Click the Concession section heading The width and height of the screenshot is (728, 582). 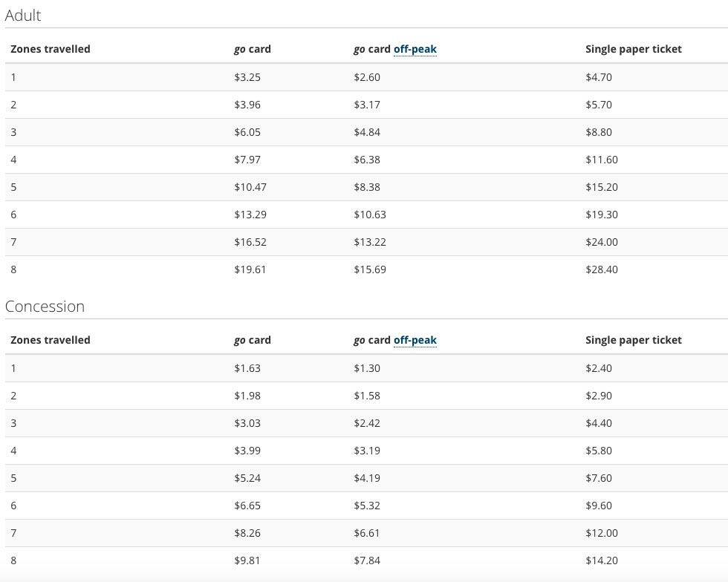pyautogui.click(x=44, y=306)
